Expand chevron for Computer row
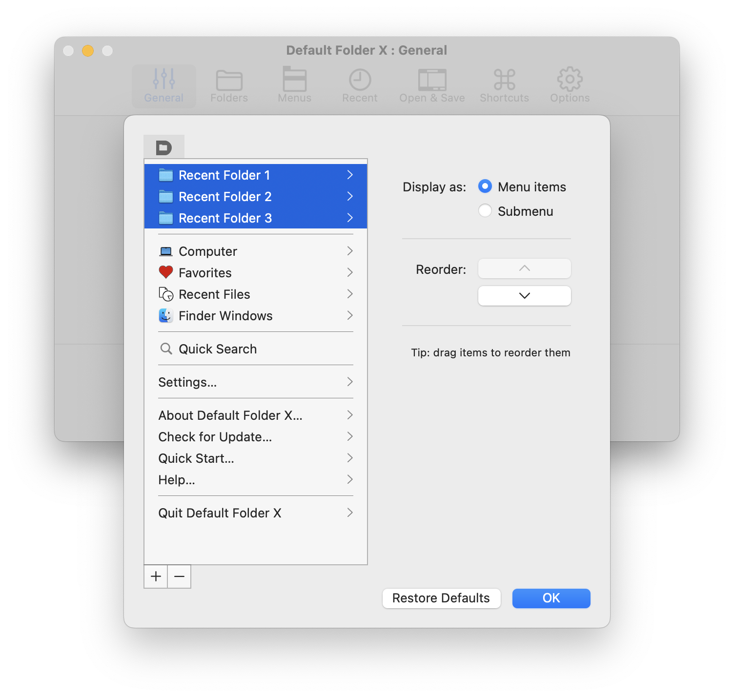 tap(350, 251)
